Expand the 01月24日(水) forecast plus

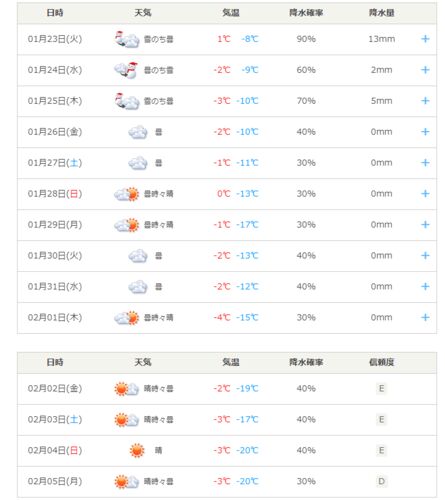tap(425, 70)
